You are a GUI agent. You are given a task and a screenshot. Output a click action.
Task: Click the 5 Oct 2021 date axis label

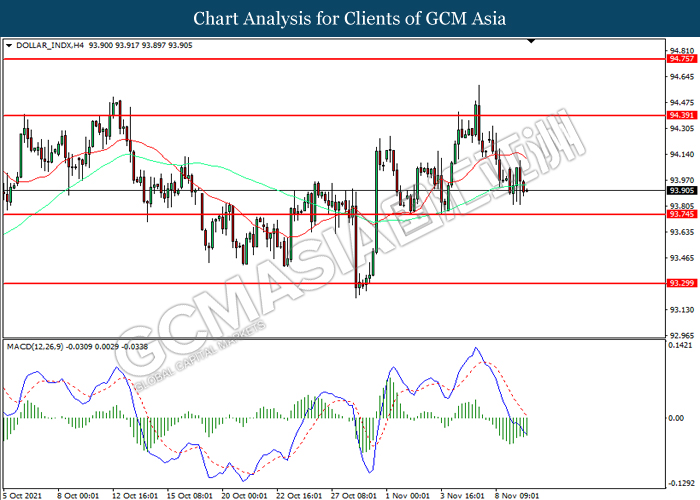click(22, 496)
